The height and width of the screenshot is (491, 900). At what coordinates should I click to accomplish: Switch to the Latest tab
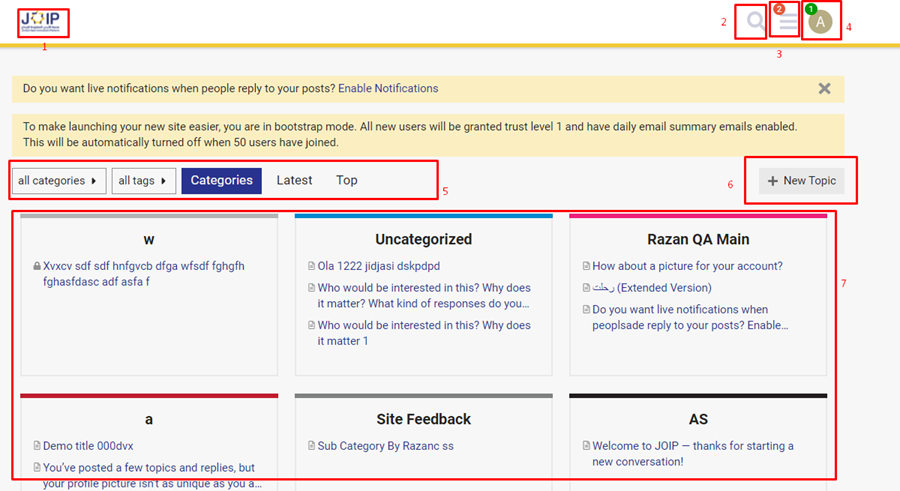294,181
